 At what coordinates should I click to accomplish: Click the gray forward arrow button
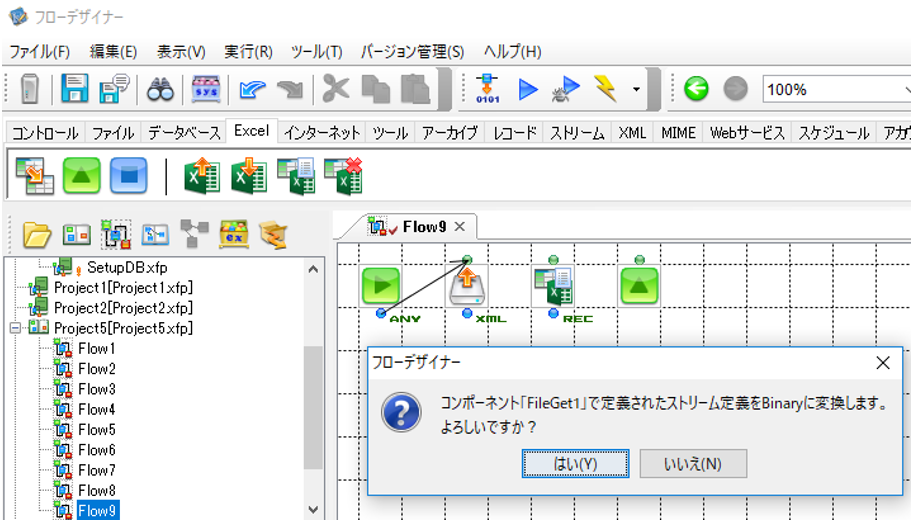735,89
